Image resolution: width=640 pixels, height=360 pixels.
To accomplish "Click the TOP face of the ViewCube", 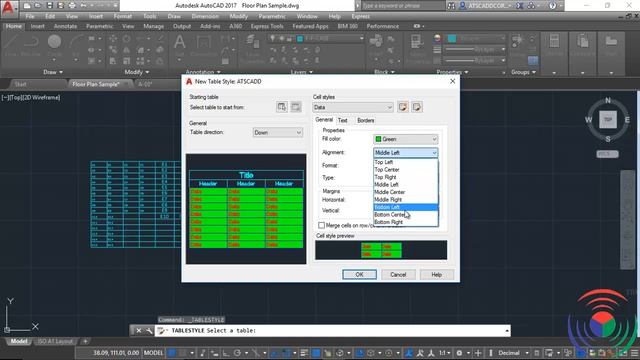I will pyautogui.click(x=608, y=120).
